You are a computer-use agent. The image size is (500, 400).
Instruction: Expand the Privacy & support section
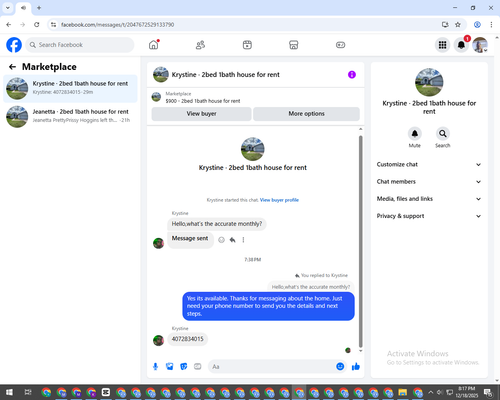click(429, 216)
